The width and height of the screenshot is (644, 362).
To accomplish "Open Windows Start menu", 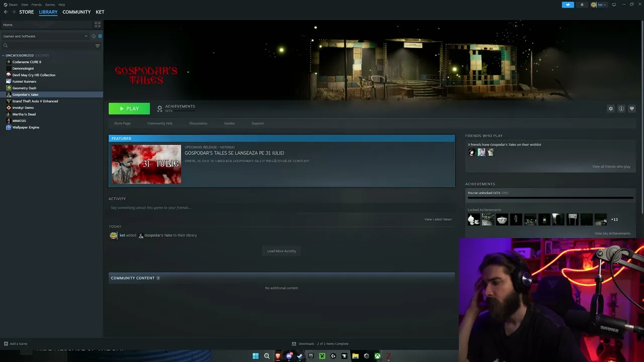I will point(256,356).
